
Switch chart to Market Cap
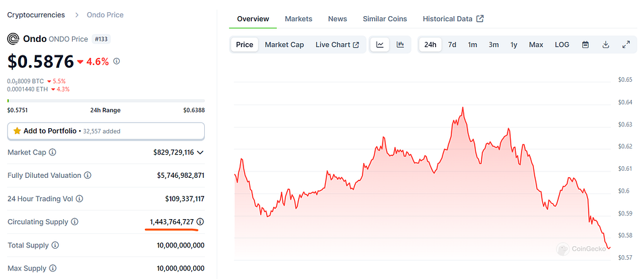(284, 45)
